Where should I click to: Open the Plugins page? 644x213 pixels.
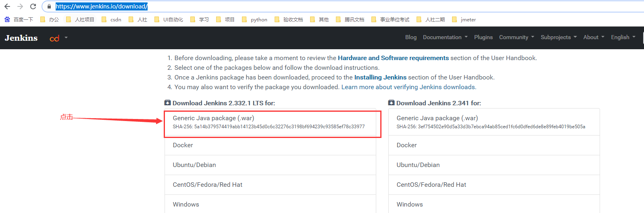[x=484, y=37]
